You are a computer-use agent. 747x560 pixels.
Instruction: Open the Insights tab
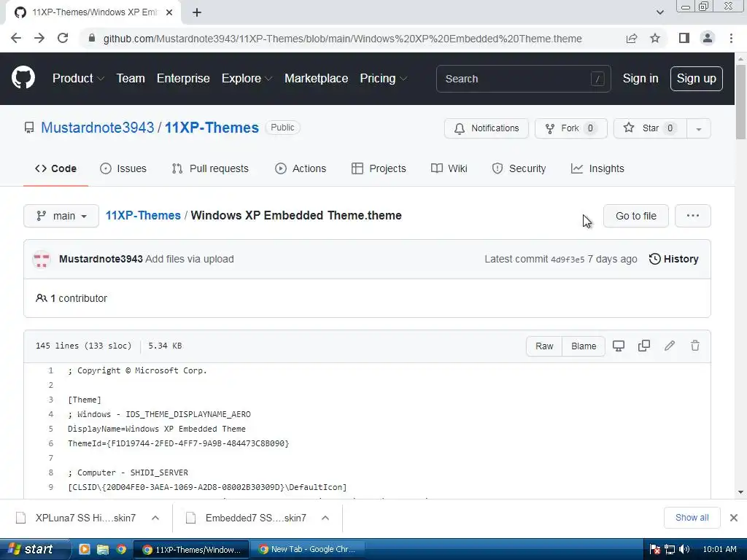click(597, 168)
